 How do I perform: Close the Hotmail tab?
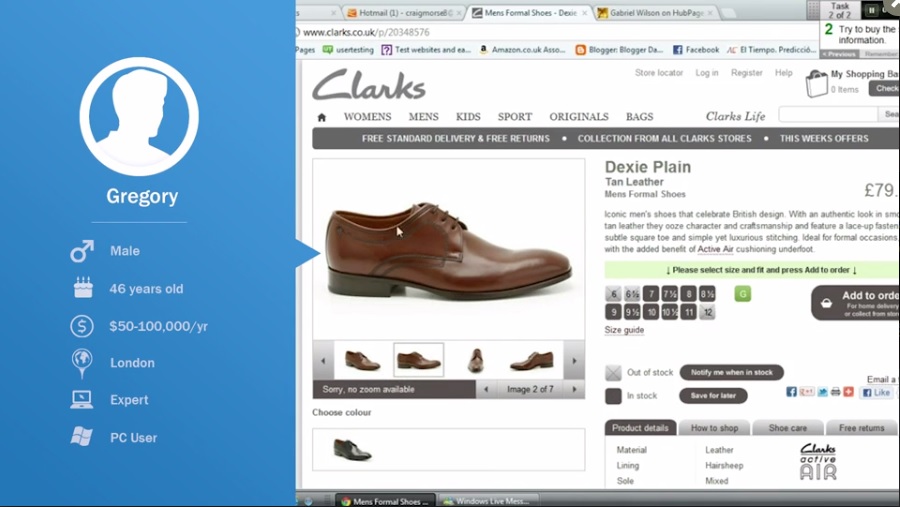pos(459,13)
